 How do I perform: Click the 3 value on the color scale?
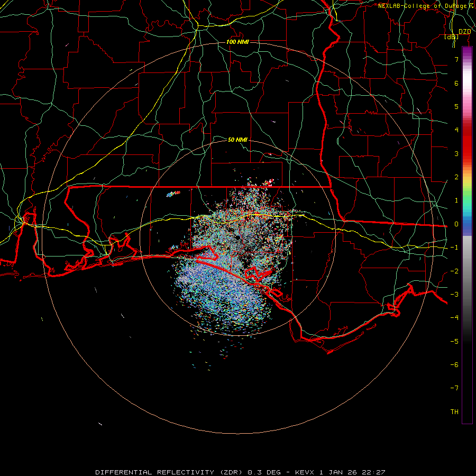tap(456, 153)
